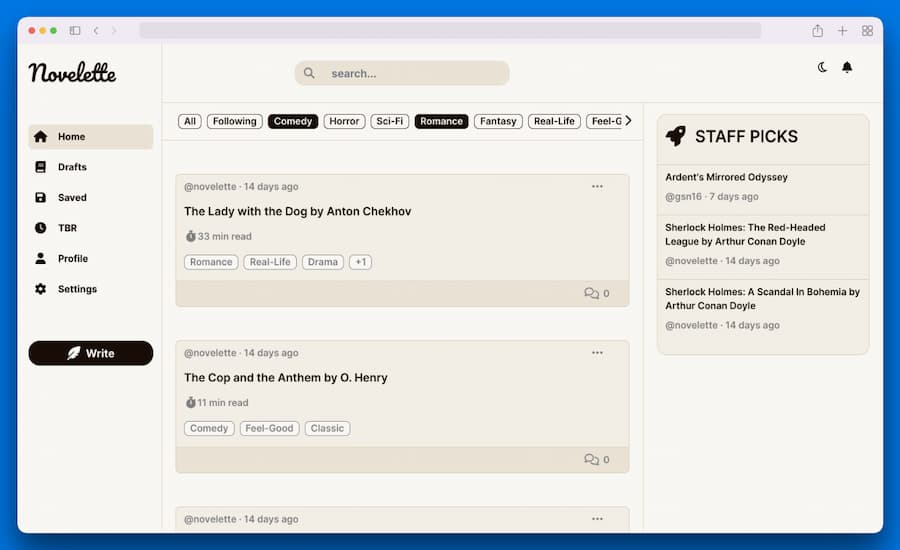The height and width of the screenshot is (550, 900).
Task: Open the Novelette logo
Action: point(72,72)
